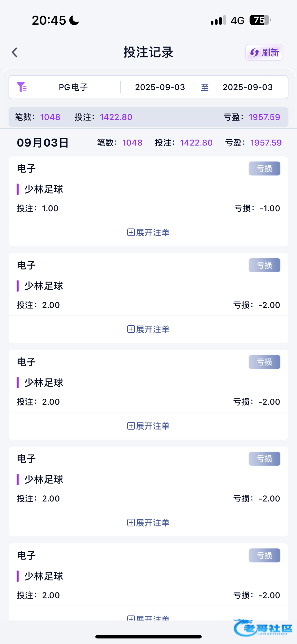
Task: Tap the 09月03日 daily summary header
Action: (43, 143)
